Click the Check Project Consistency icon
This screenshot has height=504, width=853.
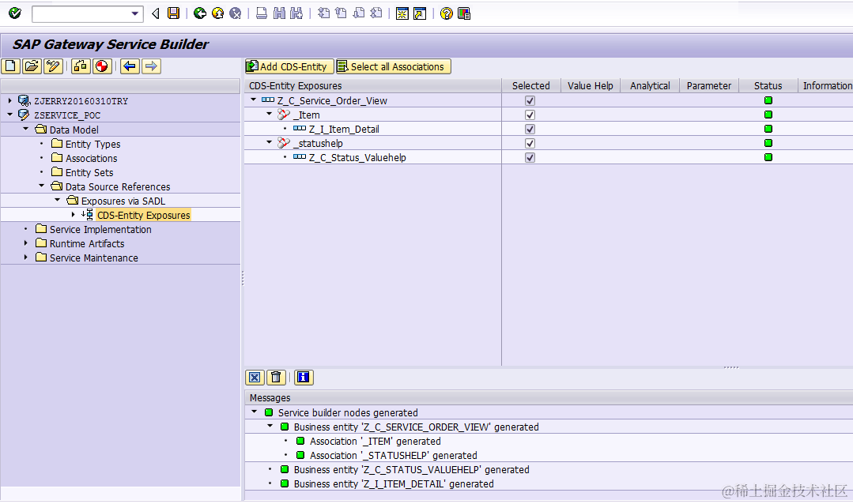pos(81,66)
